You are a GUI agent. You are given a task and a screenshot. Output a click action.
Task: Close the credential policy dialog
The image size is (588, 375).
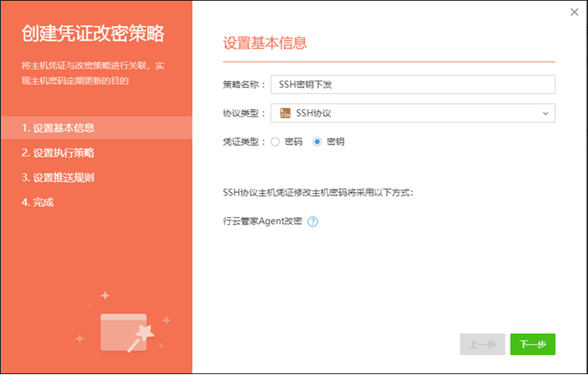coord(574,12)
